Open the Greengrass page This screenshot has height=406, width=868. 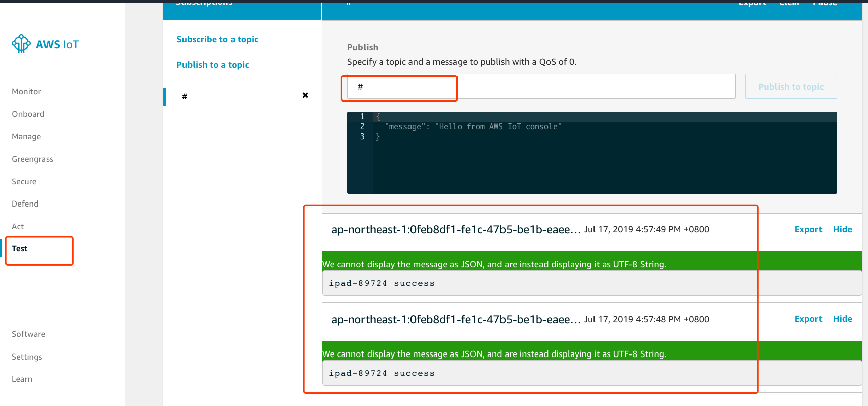pyautogui.click(x=32, y=159)
